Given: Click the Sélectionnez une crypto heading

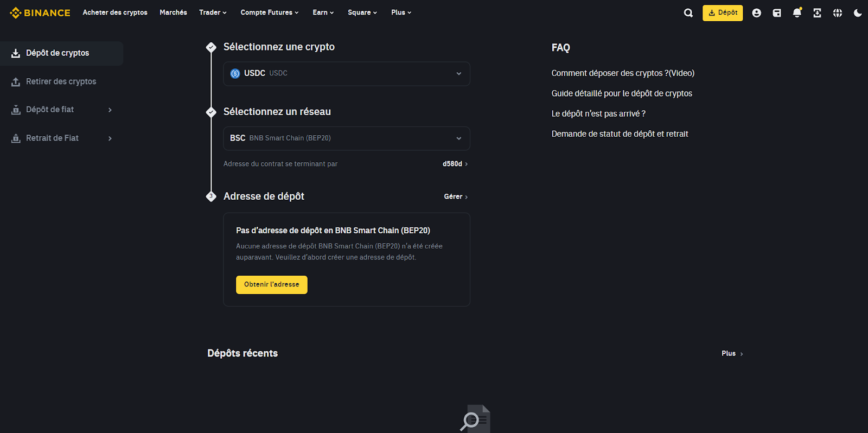Looking at the screenshot, I should [279, 47].
